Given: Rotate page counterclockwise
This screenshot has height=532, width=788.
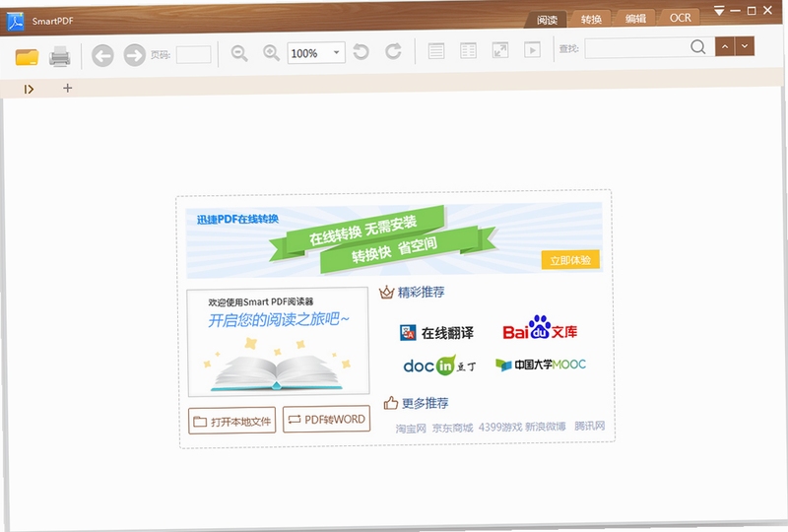Looking at the screenshot, I should point(361,51).
